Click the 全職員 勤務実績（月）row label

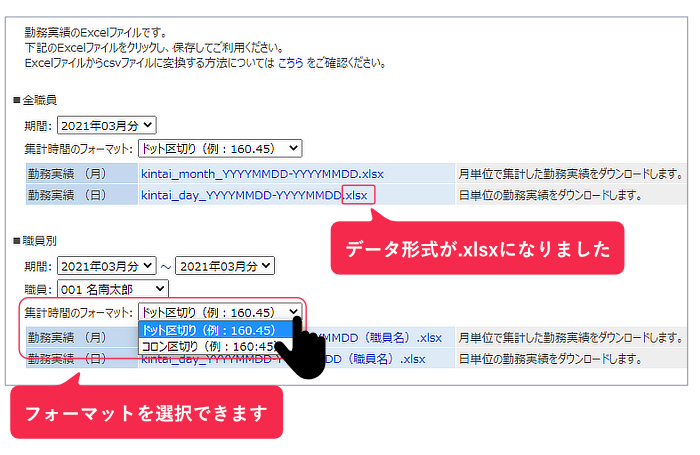[68, 173]
